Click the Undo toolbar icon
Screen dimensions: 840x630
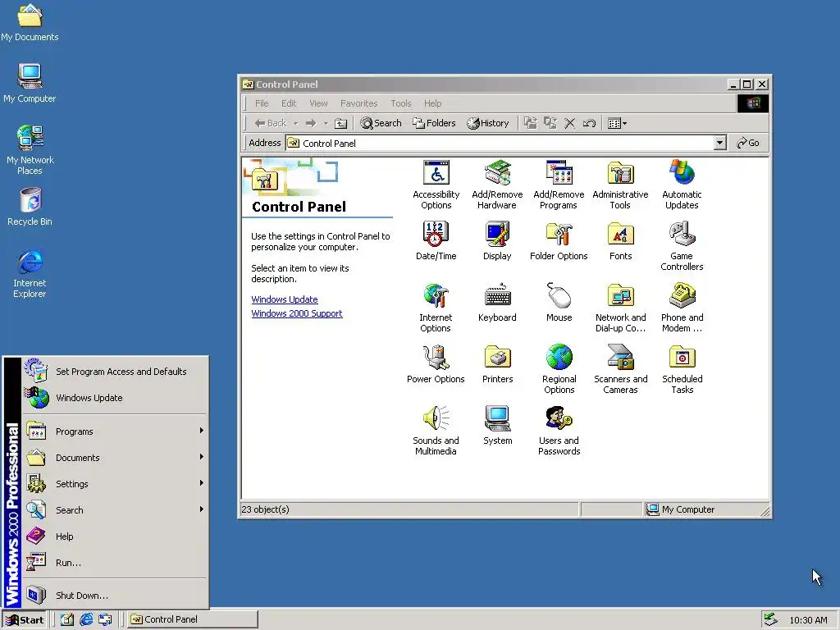pos(589,123)
